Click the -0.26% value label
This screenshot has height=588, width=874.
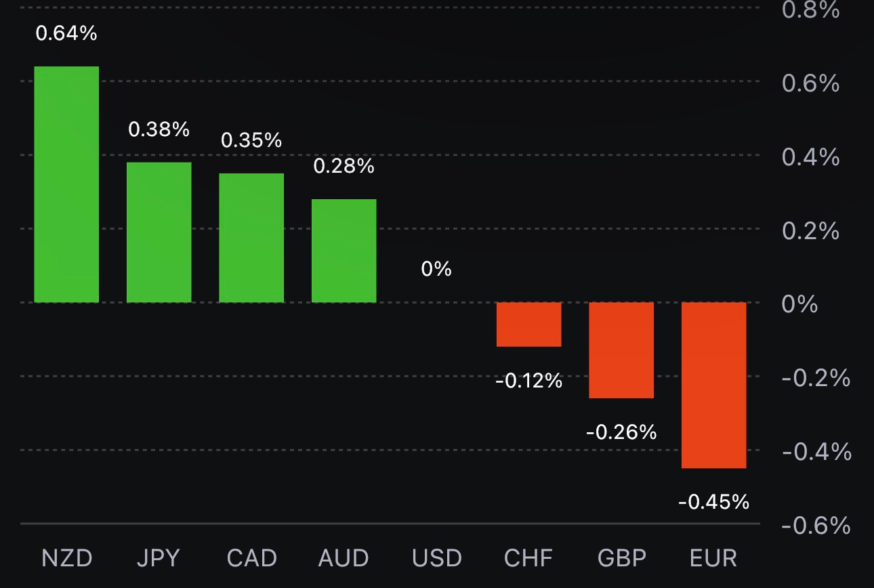(621, 432)
